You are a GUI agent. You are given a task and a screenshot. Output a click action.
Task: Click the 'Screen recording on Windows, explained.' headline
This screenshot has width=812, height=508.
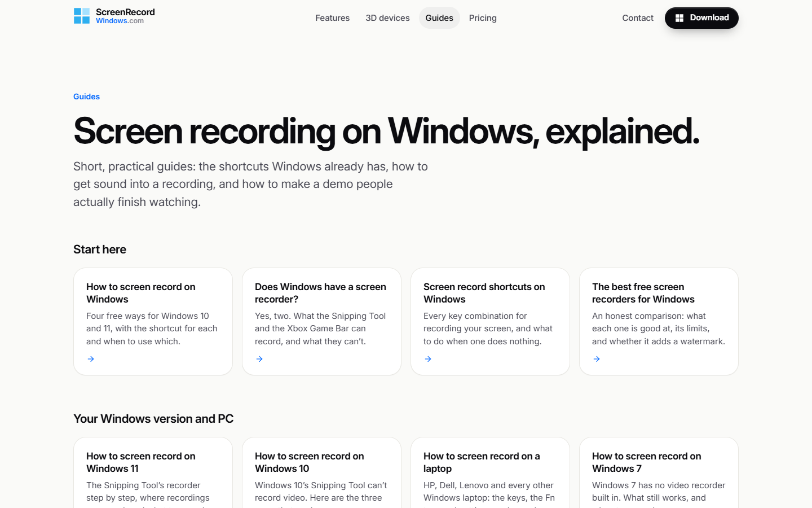click(x=386, y=131)
